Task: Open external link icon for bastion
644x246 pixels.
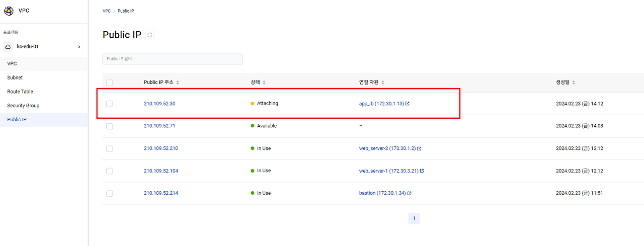Action: pos(410,193)
